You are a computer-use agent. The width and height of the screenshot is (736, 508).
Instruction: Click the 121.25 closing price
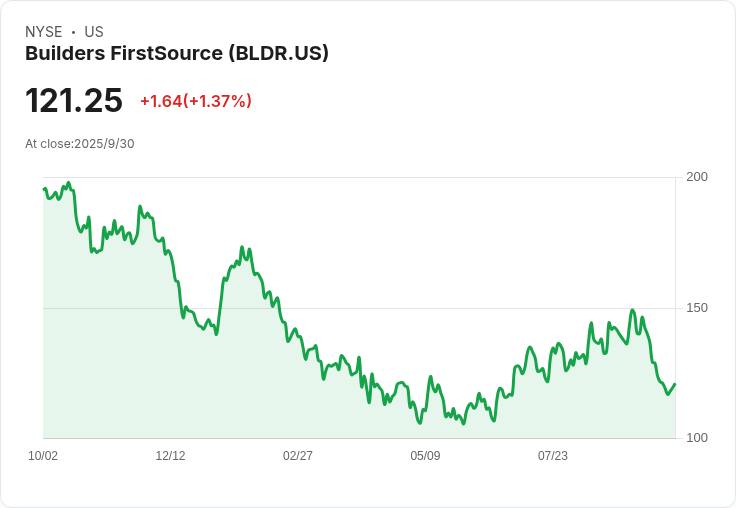pyautogui.click(x=74, y=100)
